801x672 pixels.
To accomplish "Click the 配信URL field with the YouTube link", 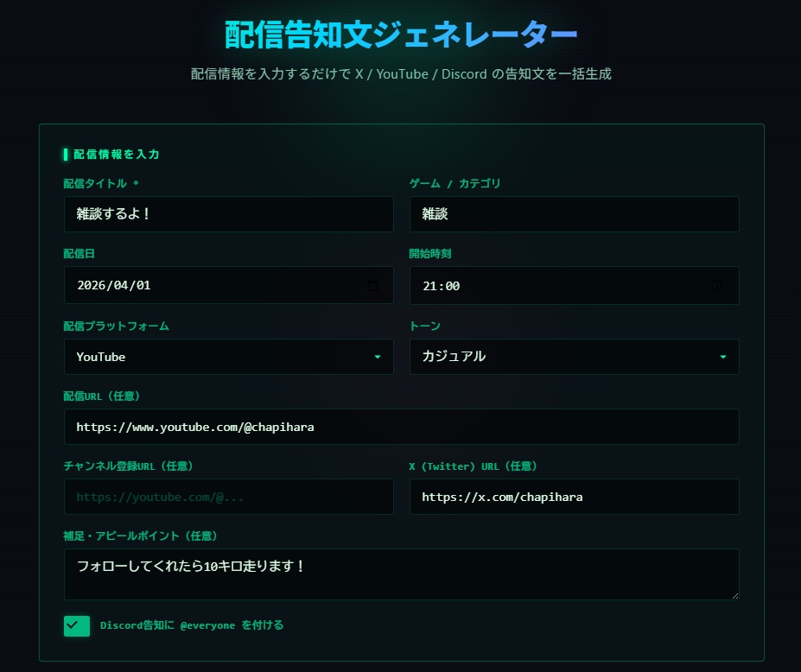I will click(x=401, y=427).
